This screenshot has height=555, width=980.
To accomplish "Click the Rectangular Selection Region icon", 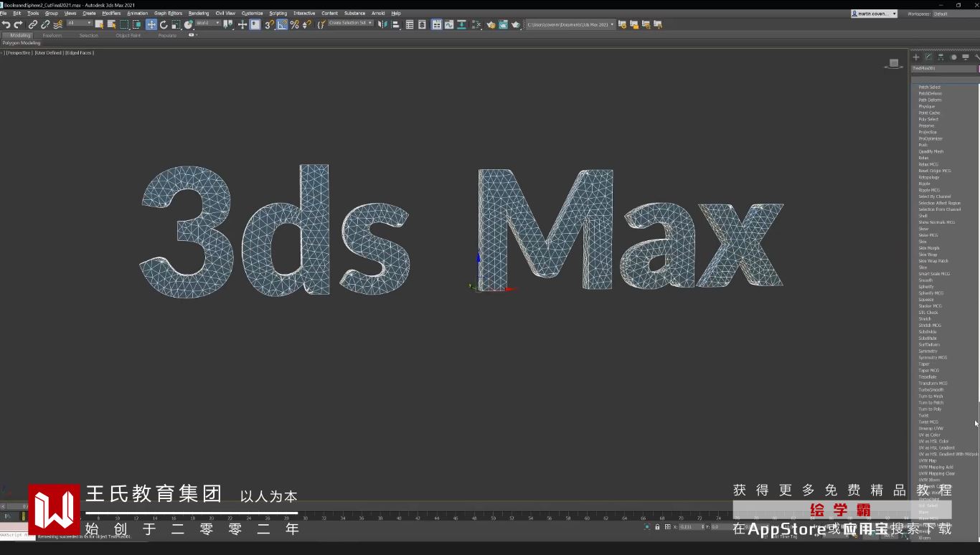I will 124,24.
